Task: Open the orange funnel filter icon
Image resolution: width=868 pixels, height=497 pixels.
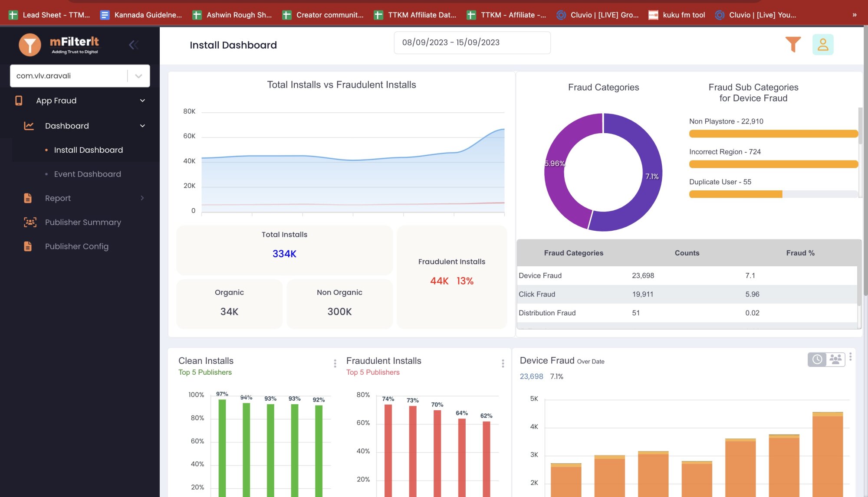Action: pyautogui.click(x=793, y=44)
